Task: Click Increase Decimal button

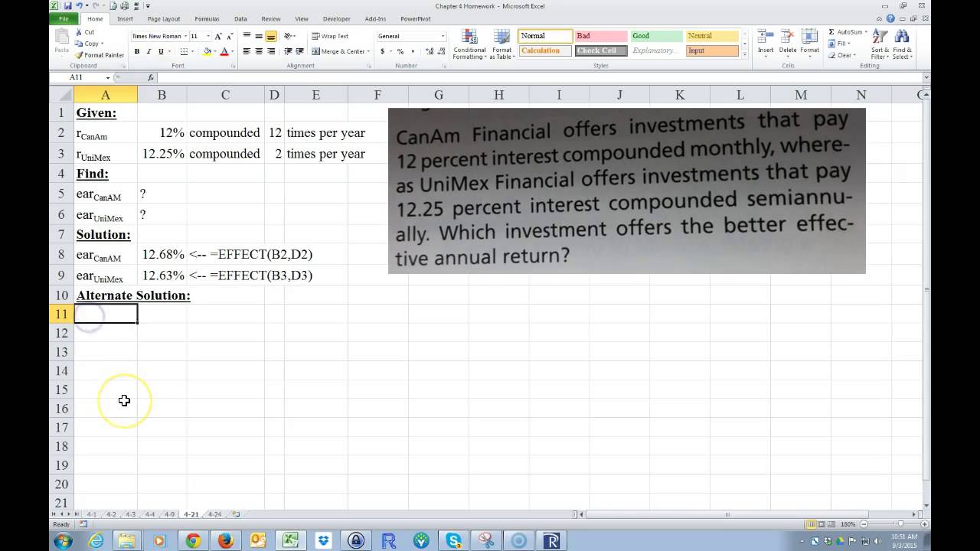Action: tap(430, 51)
